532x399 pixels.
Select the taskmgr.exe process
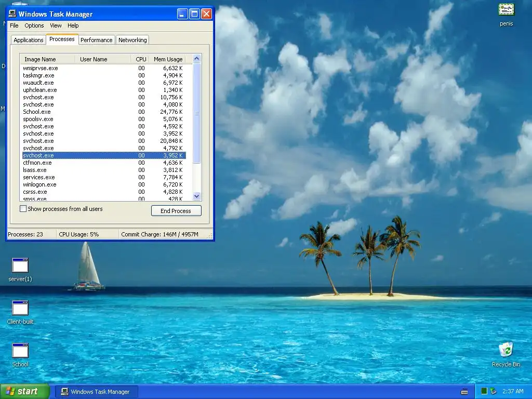pos(103,75)
